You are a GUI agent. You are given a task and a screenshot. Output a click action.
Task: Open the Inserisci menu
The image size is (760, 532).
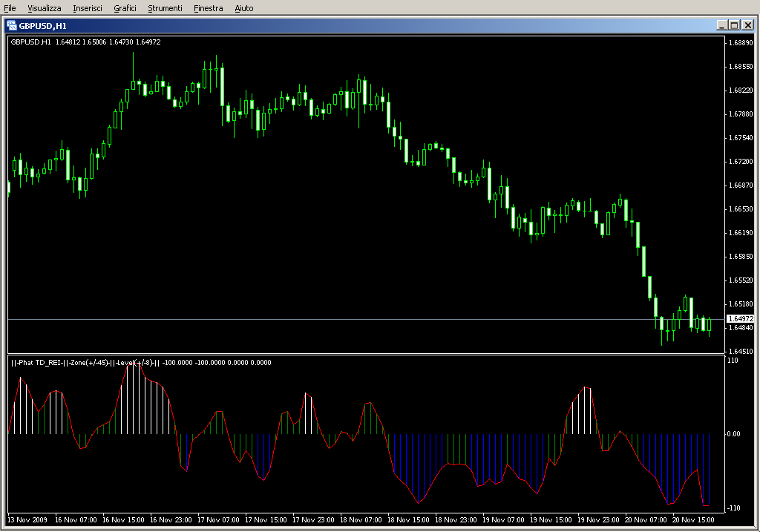click(88, 8)
